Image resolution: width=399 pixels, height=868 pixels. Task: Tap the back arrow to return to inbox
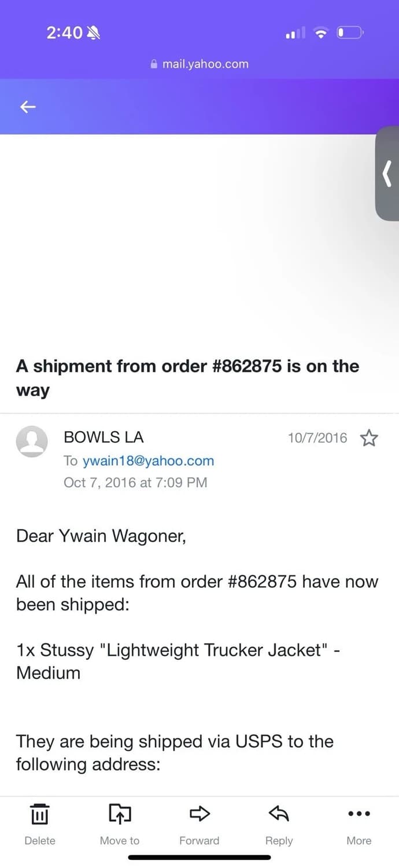point(28,106)
